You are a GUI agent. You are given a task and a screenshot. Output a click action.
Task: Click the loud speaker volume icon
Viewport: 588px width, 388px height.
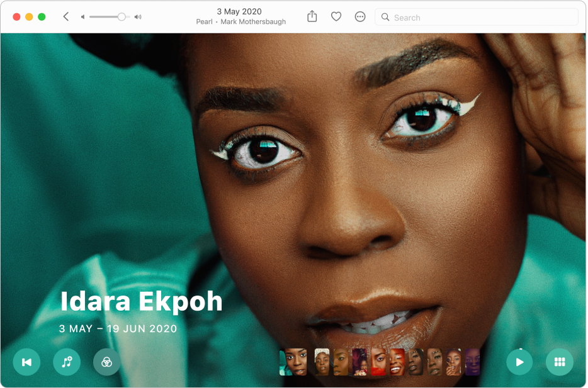pyautogui.click(x=138, y=17)
